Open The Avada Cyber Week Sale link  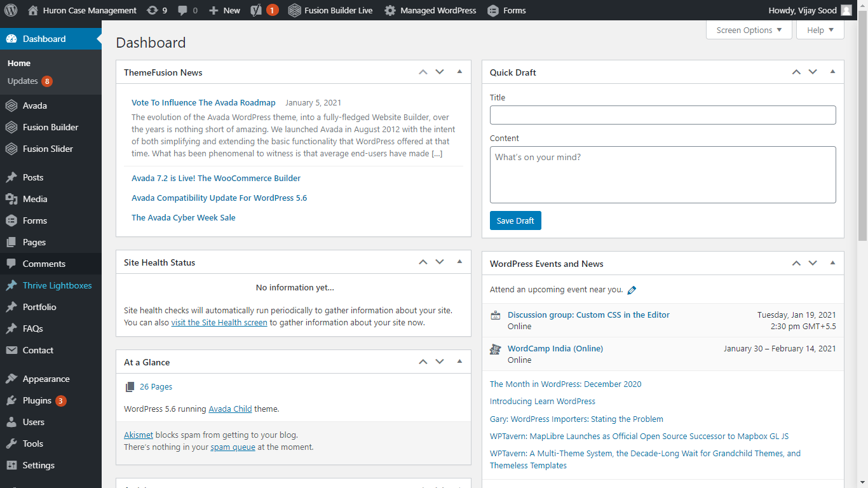(184, 218)
